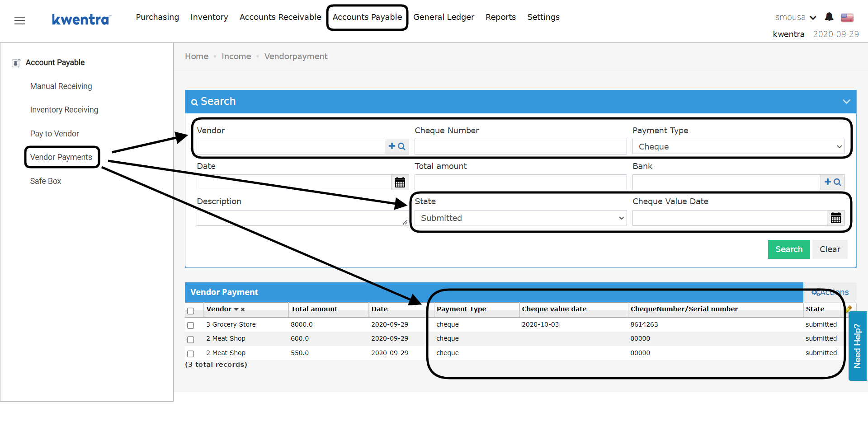
Task: Click the 550.0 total amount cell
Action: click(300, 353)
